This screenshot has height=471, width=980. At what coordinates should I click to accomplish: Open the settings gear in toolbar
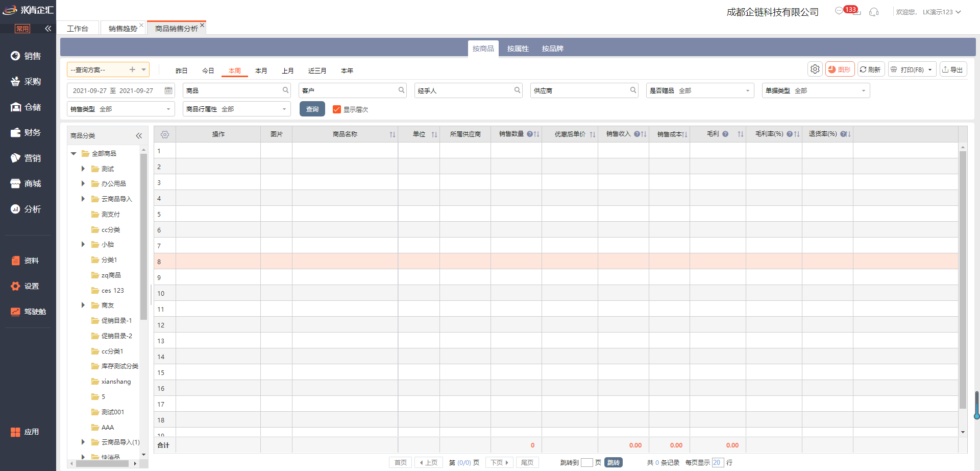(815, 69)
